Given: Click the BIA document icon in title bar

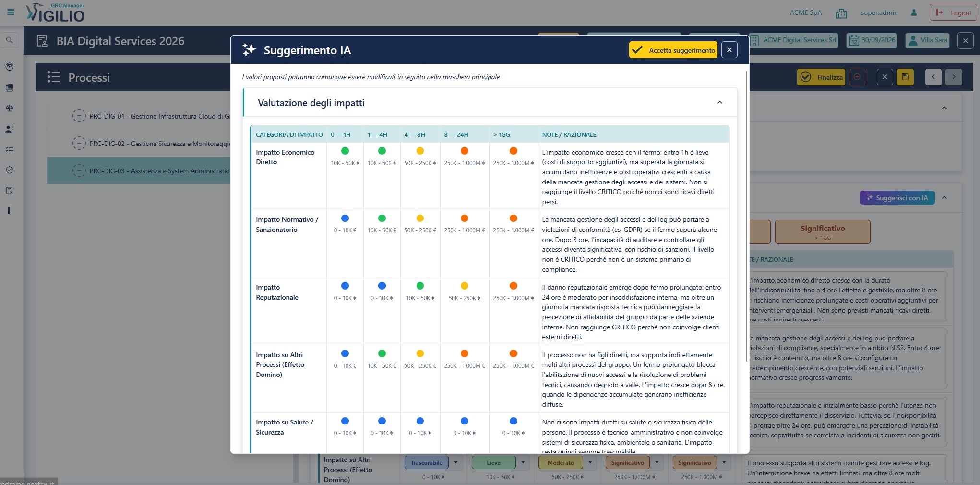Looking at the screenshot, I should click(42, 41).
